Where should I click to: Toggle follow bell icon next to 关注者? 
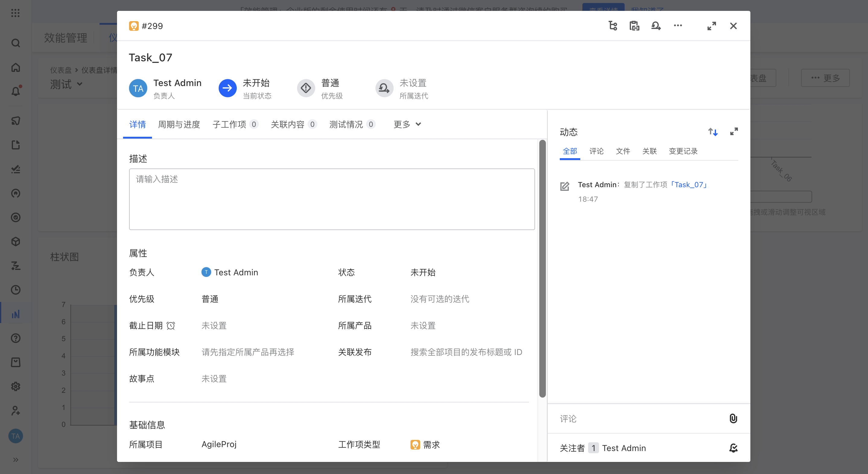coord(733,448)
